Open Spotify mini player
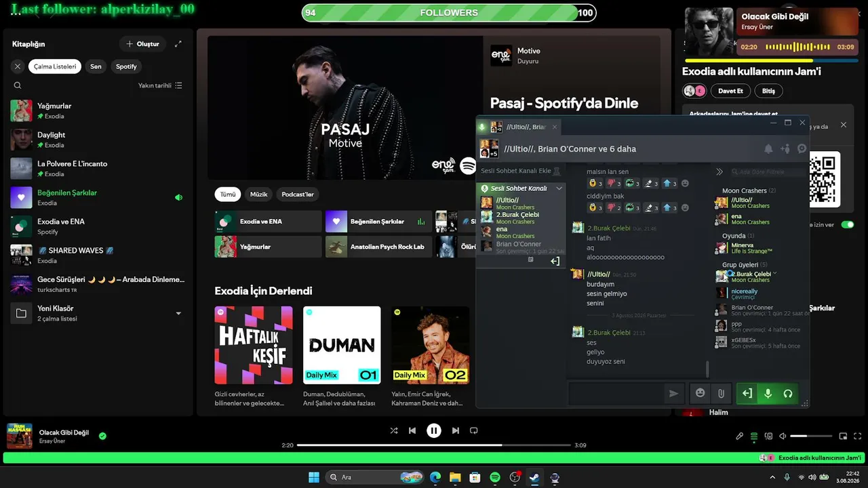This screenshot has height=488, width=868. click(x=844, y=436)
